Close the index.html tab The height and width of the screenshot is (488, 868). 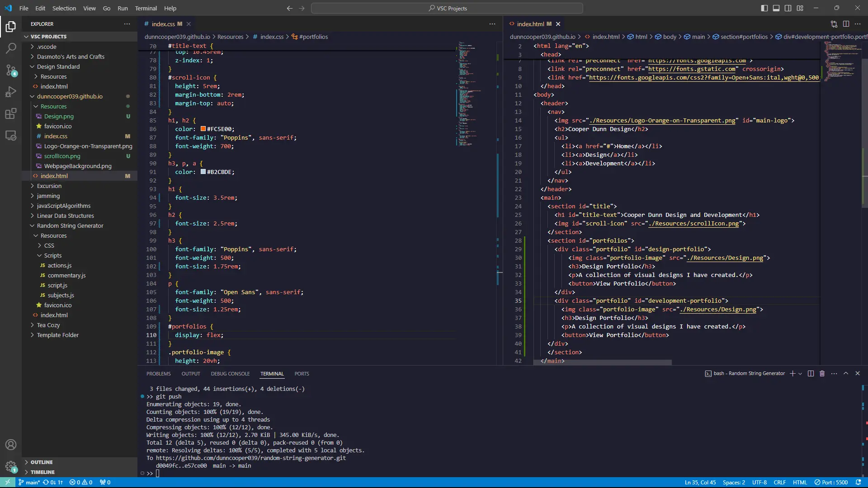(558, 24)
